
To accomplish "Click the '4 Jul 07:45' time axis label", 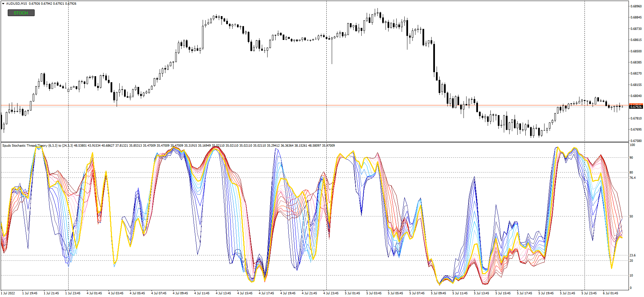I will point(159,293).
